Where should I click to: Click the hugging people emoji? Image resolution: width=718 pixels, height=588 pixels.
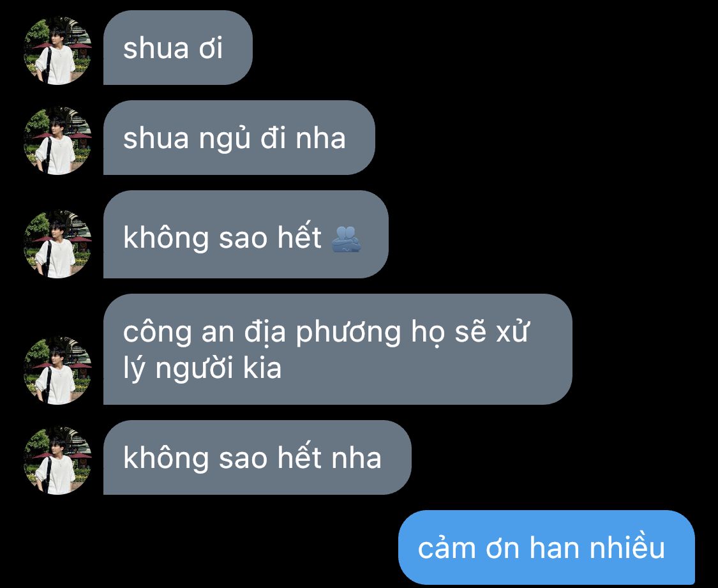tap(346, 239)
